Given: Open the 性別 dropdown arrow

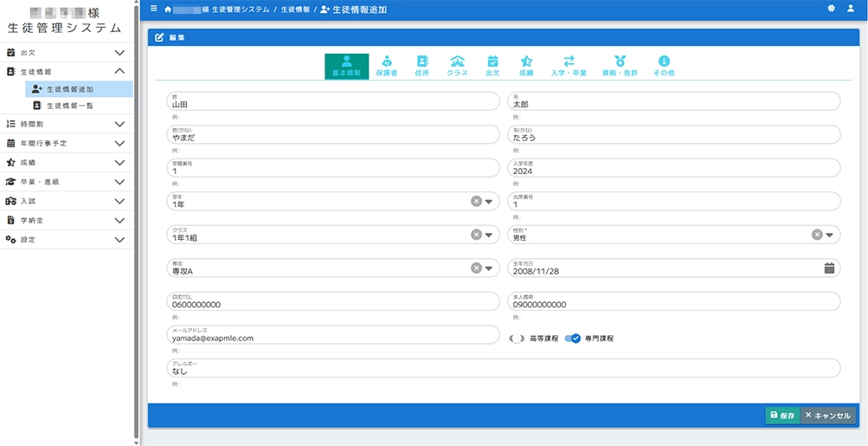Looking at the screenshot, I should [829, 235].
